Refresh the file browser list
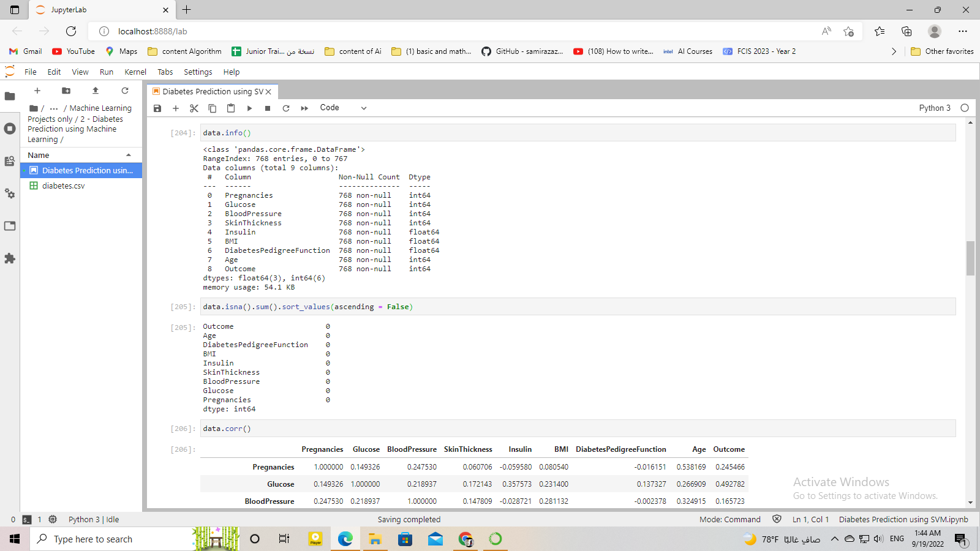 pos(125,90)
